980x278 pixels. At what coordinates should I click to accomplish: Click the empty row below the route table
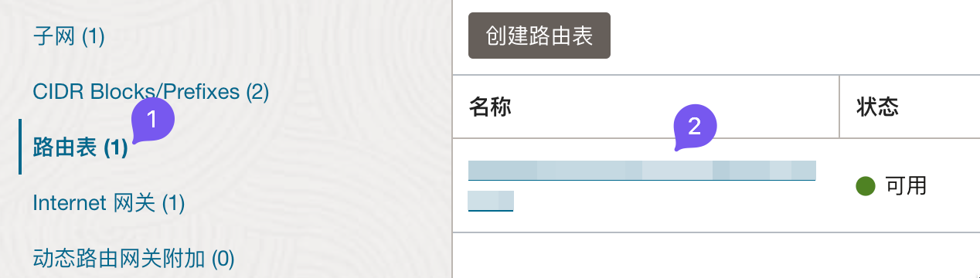716,255
